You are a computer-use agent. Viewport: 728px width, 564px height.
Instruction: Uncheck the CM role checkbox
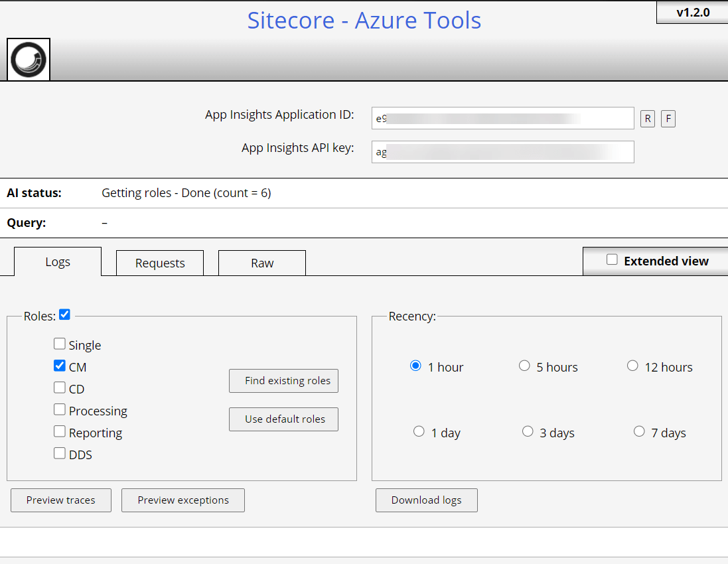(x=60, y=366)
